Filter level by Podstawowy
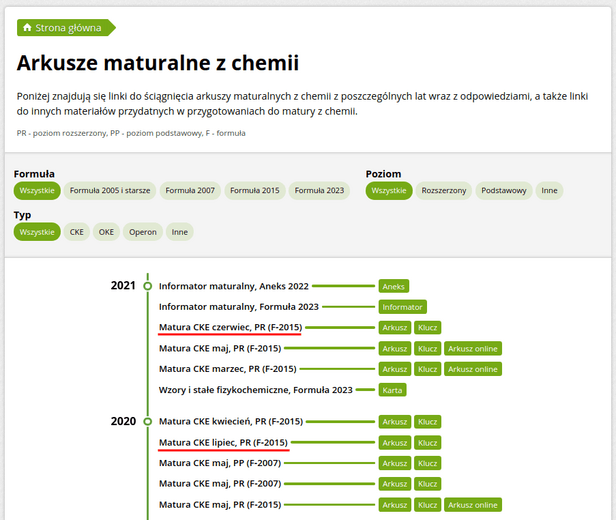 click(x=504, y=190)
